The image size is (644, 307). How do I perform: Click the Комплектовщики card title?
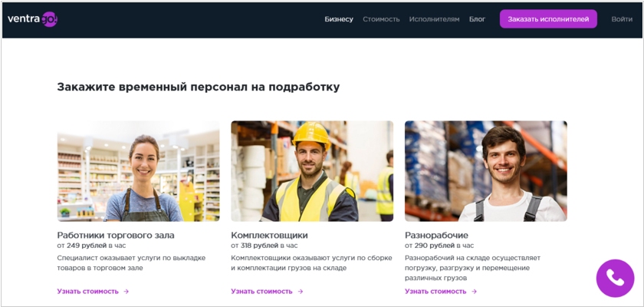[269, 236]
